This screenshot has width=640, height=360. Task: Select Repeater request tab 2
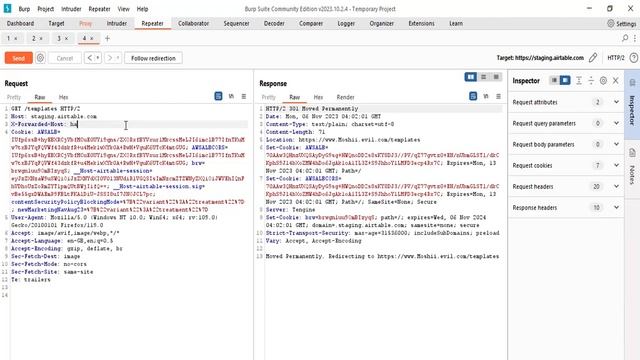coord(34,38)
